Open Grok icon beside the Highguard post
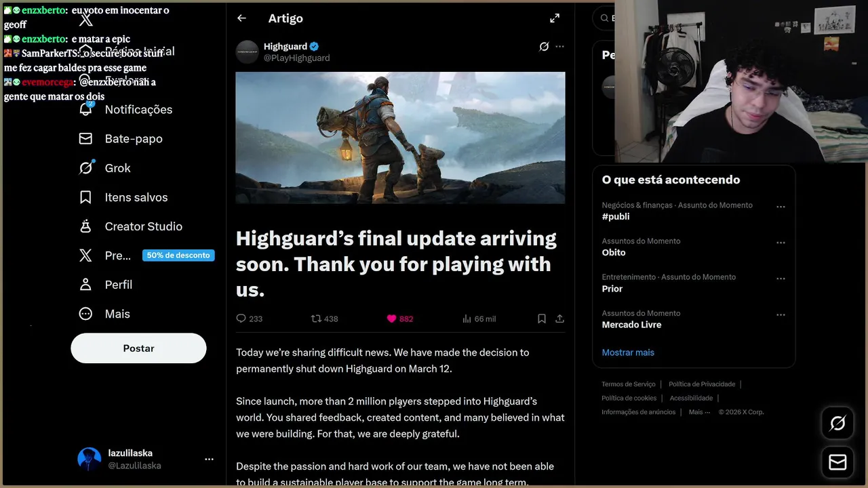 [544, 47]
